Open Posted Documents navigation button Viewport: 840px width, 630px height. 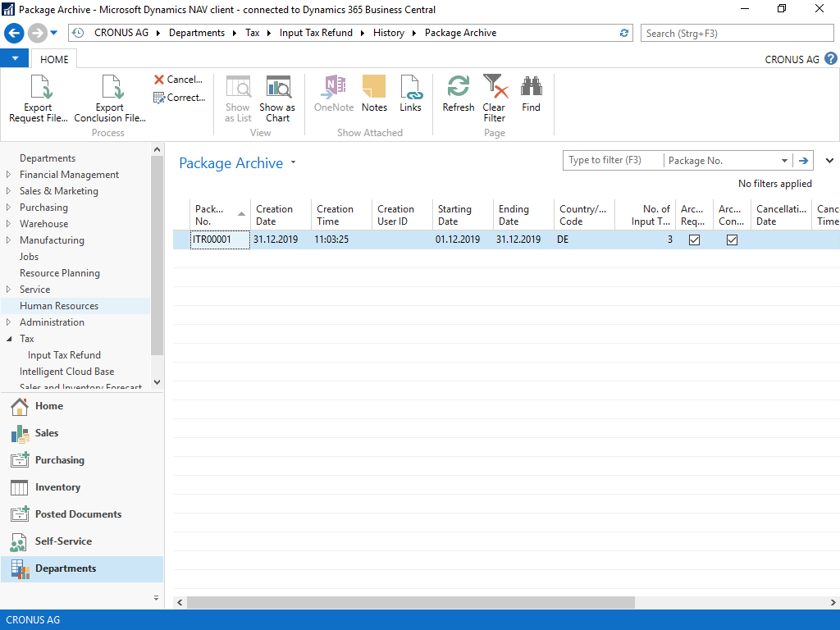pos(81,514)
